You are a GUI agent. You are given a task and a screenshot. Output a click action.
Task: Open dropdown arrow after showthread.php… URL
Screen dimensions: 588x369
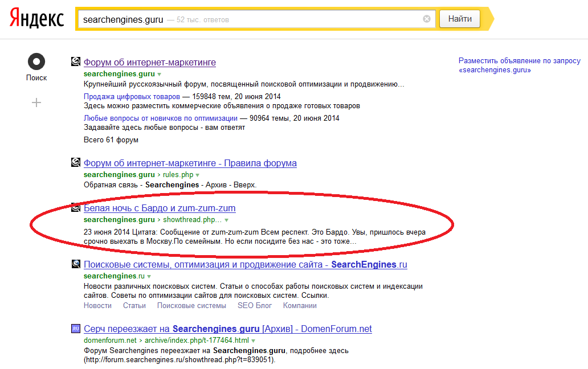click(x=227, y=220)
